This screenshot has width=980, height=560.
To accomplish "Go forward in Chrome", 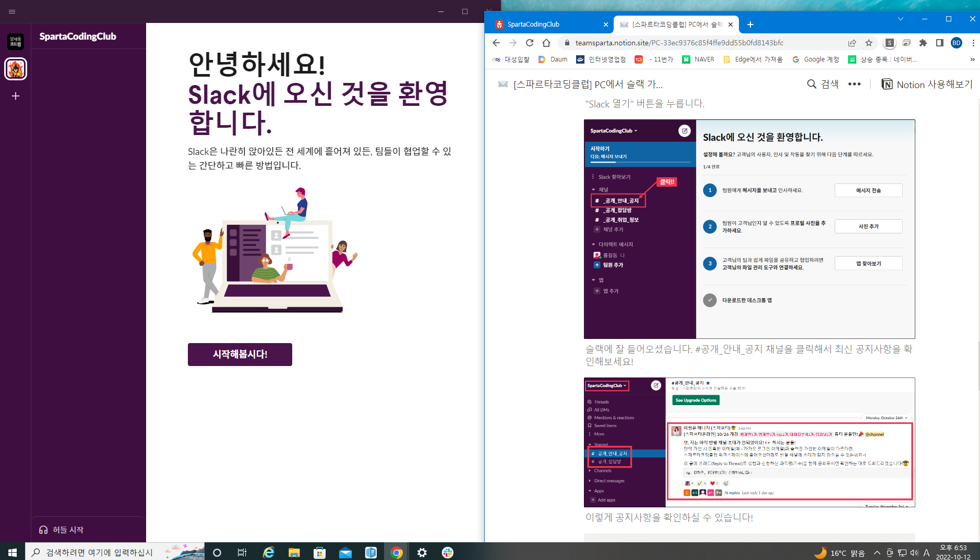I will (513, 43).
